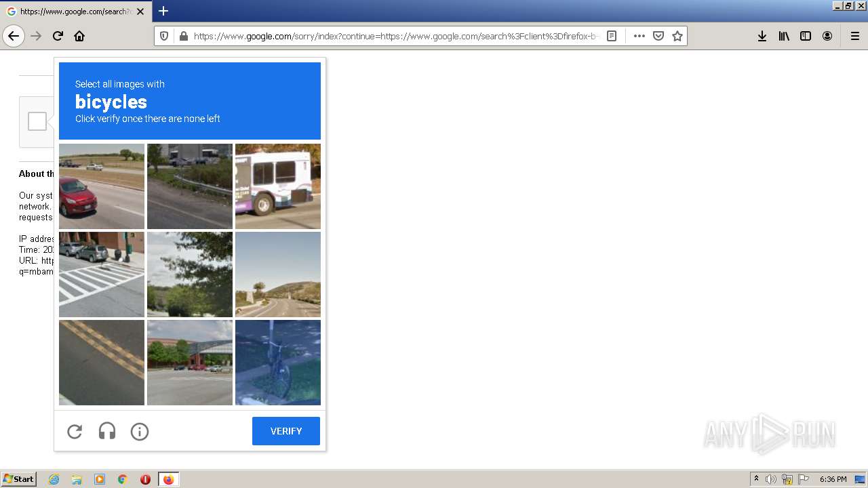Screen dimensions: 868x488
Task: Open the Action Center flag icon
Action: [804, 479]
